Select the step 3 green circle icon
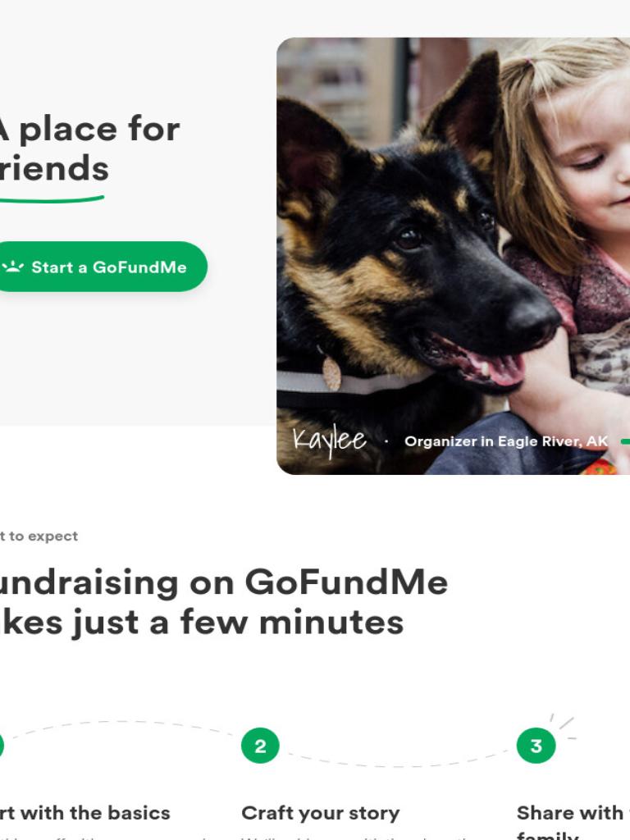 (x=536, y=745)
